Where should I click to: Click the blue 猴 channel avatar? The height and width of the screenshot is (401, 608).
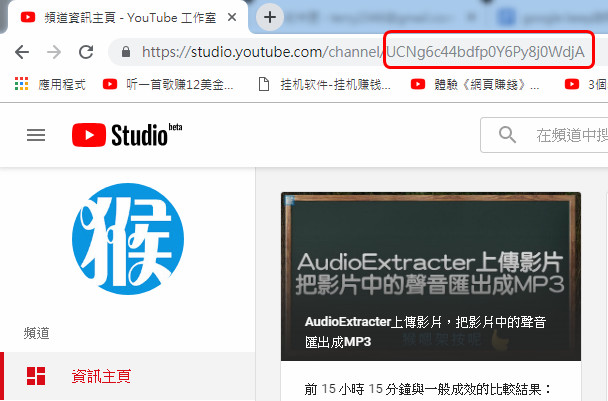(128, 239)
